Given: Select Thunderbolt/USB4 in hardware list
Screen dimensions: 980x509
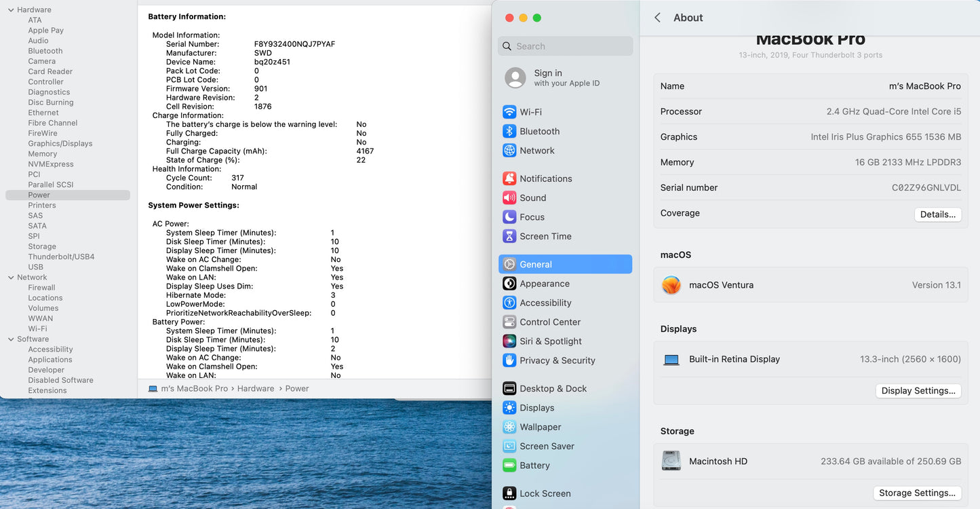Looking at the screenshot, I should 61,257.
